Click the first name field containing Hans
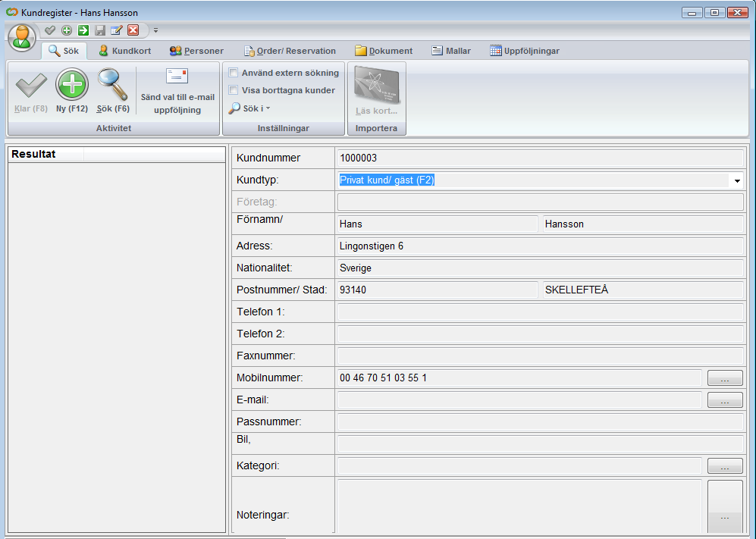The width and height of the screenshot is (756, 539). pos(438,224)
